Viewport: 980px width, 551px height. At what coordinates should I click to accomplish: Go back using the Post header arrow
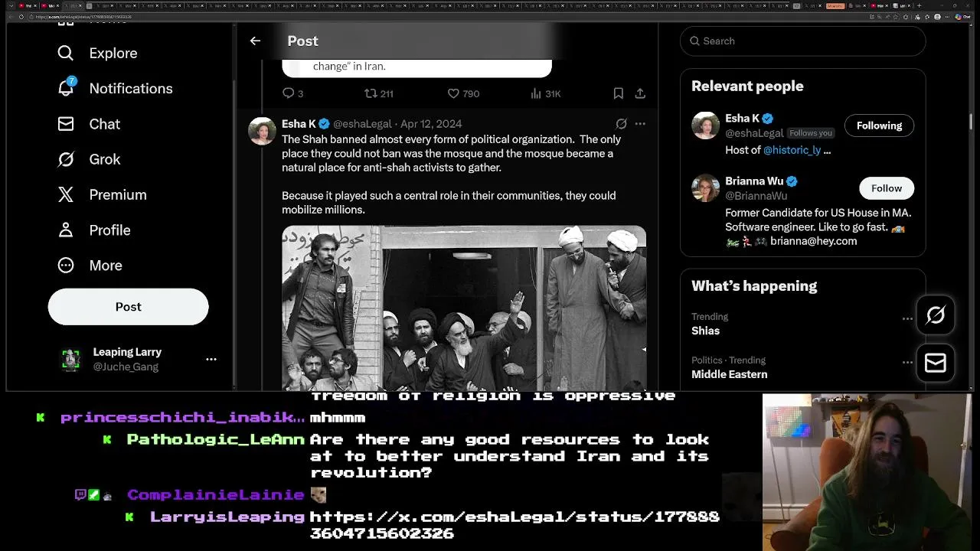(x=255, y=41)
